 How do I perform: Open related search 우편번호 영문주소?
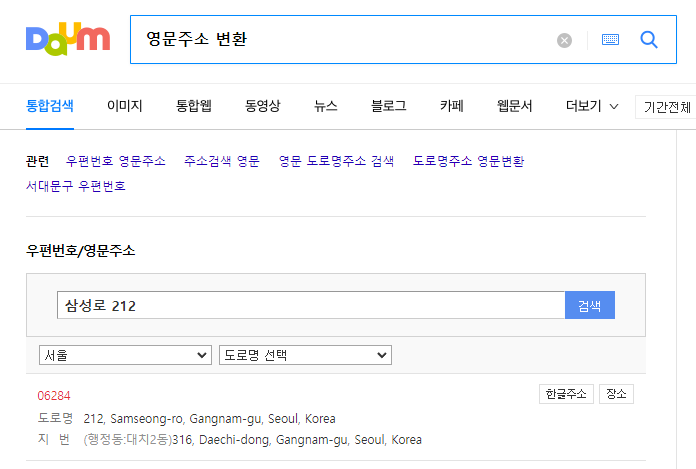pos(115,161)
